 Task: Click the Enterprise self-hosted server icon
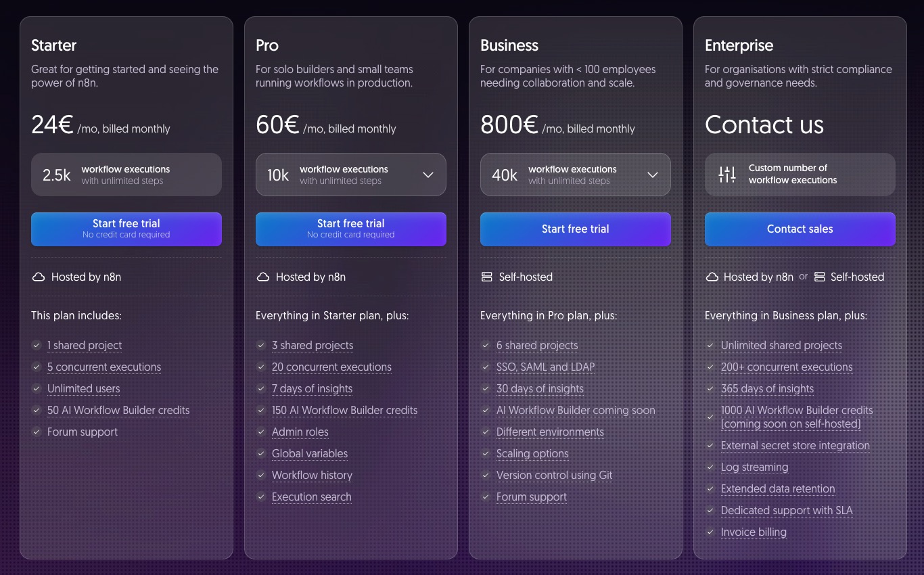819,277
